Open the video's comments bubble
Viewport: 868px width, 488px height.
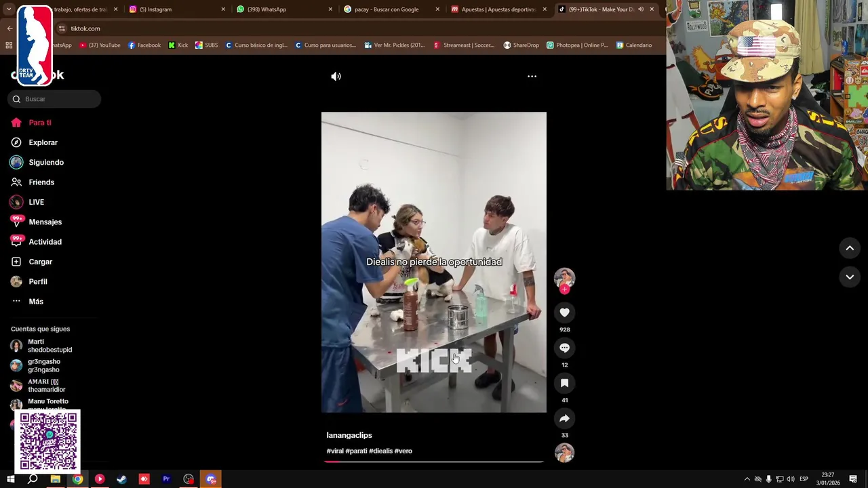[564, 348]
